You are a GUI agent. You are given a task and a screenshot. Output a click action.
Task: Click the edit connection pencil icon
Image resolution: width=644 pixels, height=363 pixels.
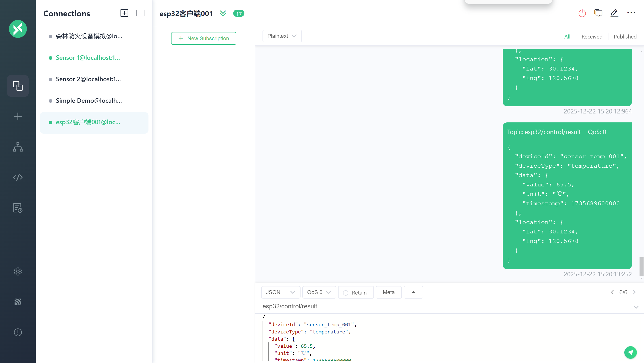(x=614, y=13)
